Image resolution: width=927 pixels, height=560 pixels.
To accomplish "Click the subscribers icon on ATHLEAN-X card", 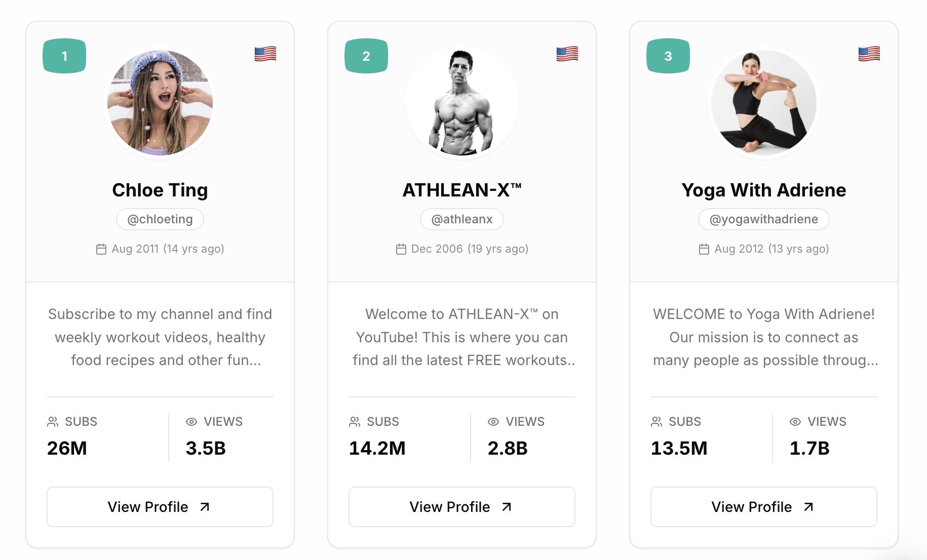I will tap(356, 421).
